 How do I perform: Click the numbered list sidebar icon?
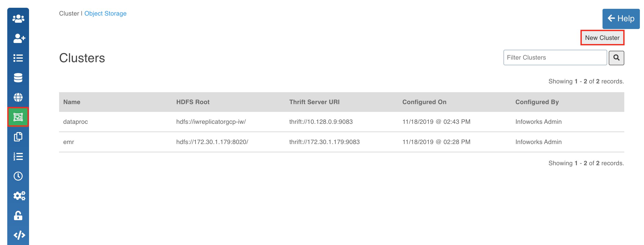[x=18, y=156]
